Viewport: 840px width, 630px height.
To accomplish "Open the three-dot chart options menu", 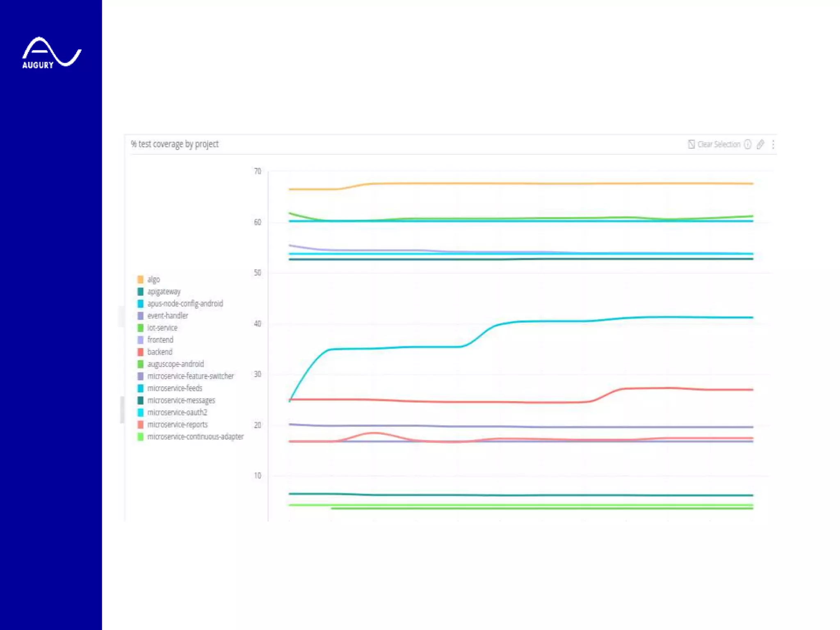I will [x=773, y=144].
